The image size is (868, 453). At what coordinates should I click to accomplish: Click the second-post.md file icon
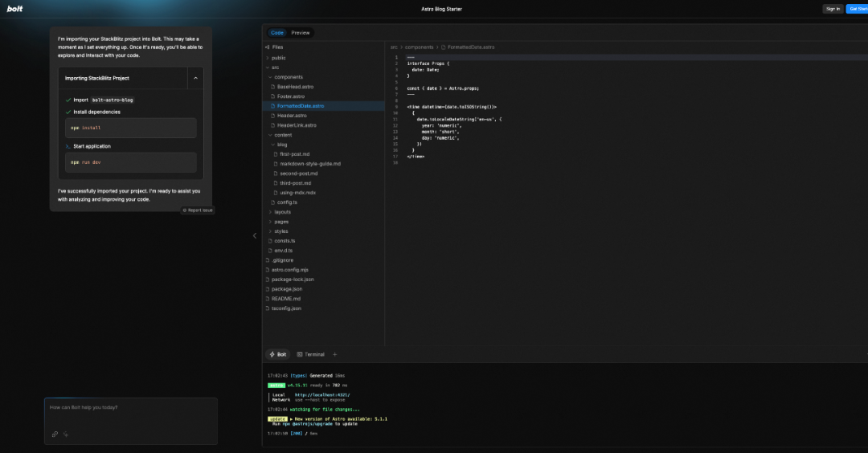276,173
